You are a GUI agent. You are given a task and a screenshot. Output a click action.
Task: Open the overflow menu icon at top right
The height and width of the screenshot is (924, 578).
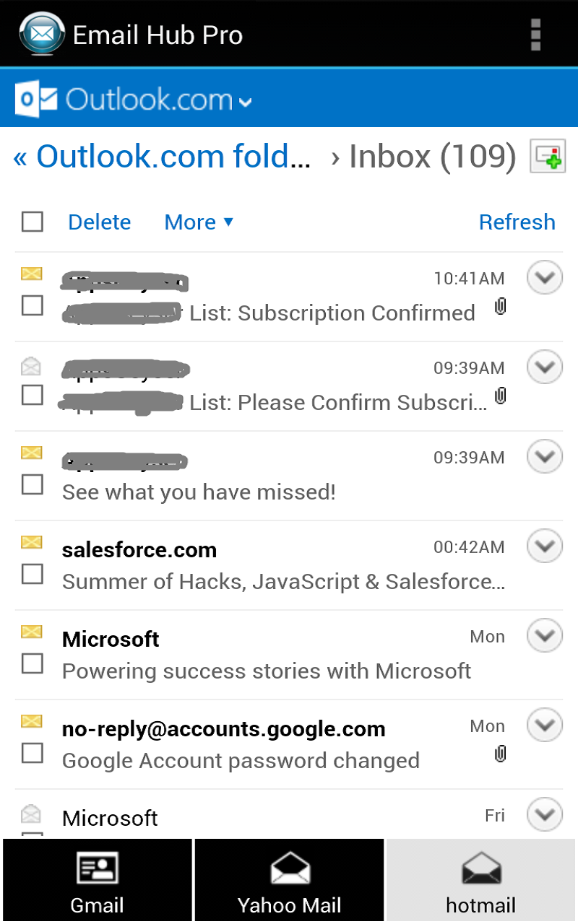[x=535, y=33]
